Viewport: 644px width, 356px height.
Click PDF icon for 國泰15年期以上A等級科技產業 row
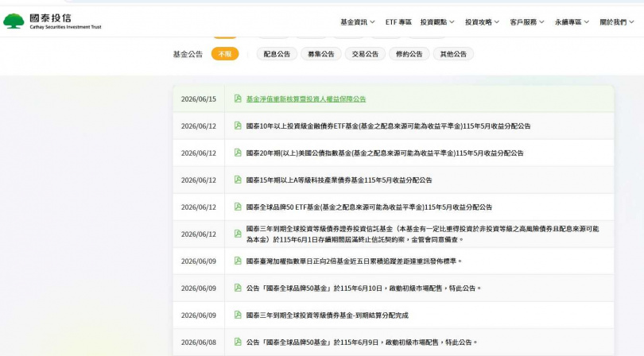click(238, 180)
